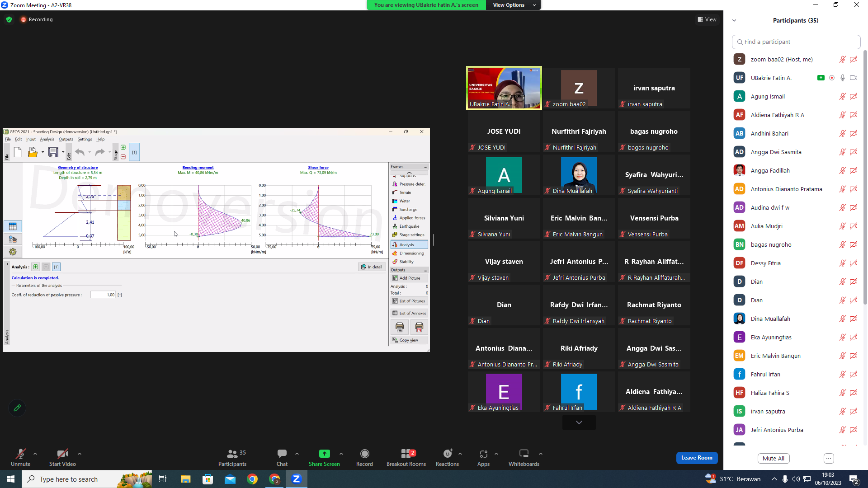Toggle Fahrul Irfan's microphone in participants list
Screen dimensions: 868x488
coord(842,374)
